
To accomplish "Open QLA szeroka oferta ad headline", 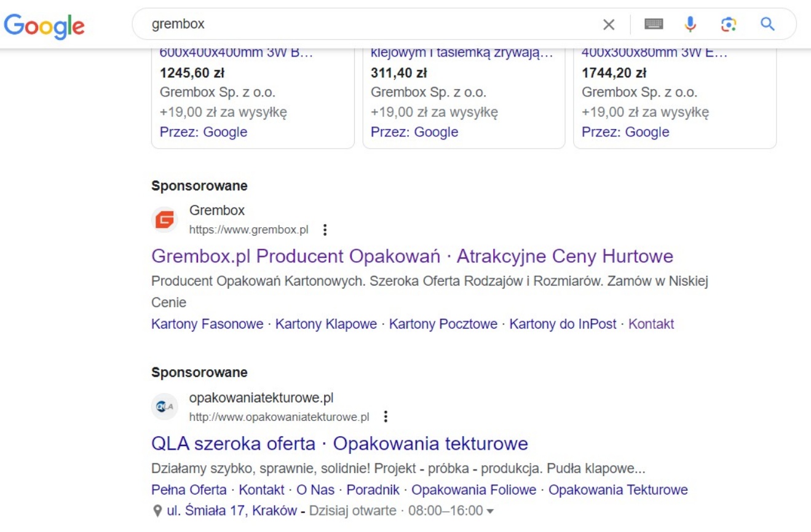I will (339, 443).
